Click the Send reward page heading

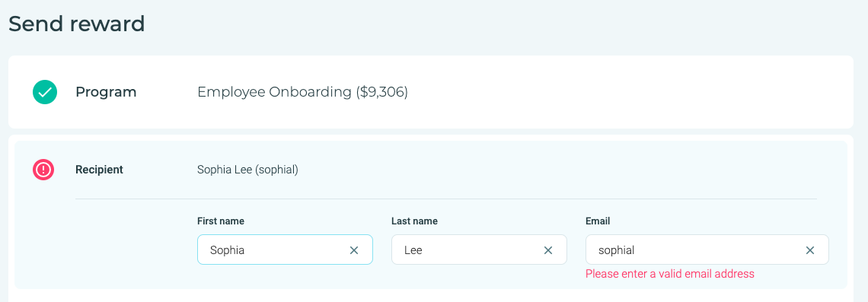click(x=76, y=24)
